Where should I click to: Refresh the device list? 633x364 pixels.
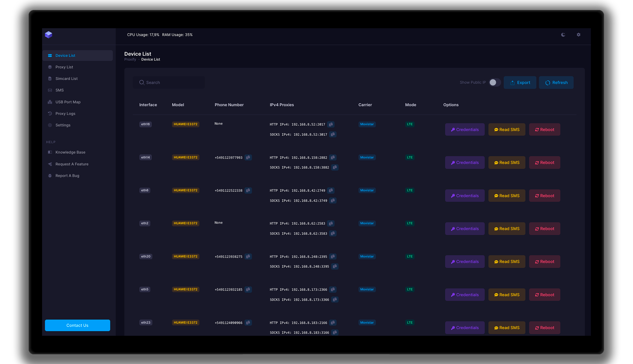[556, 83]
